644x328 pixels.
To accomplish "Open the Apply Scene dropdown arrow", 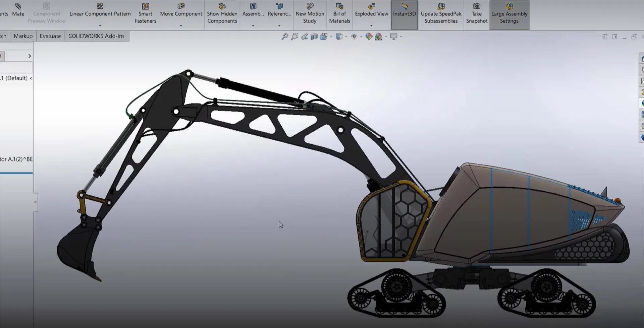I will coord(386,37).
